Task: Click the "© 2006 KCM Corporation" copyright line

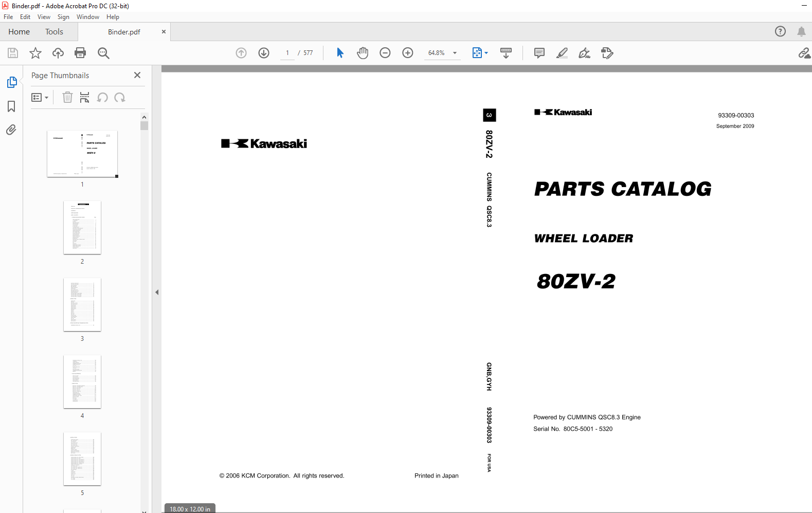Action: click(282, 476)
